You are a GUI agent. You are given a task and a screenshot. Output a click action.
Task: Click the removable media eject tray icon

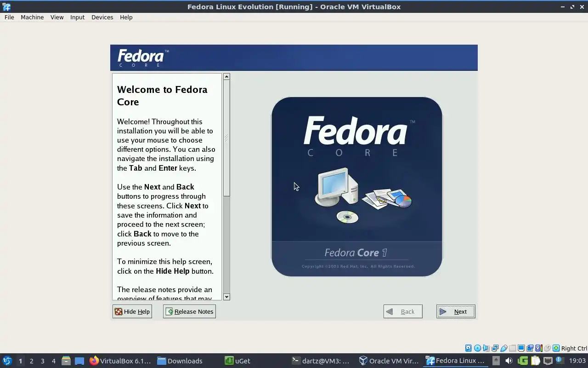(x=496, y=361)
